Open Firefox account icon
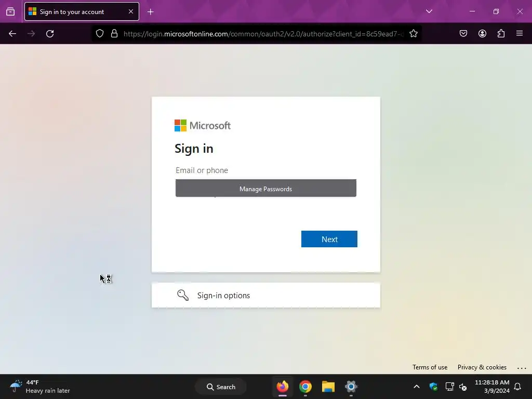This screenshot has height=399, width=532. pyautogui.click(x=482, y=34)
